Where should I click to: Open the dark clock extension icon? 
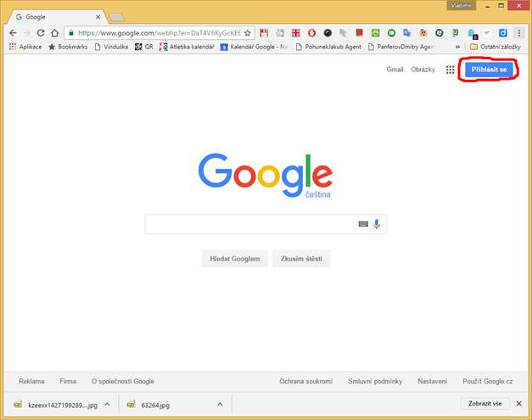(x=439, y=33)
